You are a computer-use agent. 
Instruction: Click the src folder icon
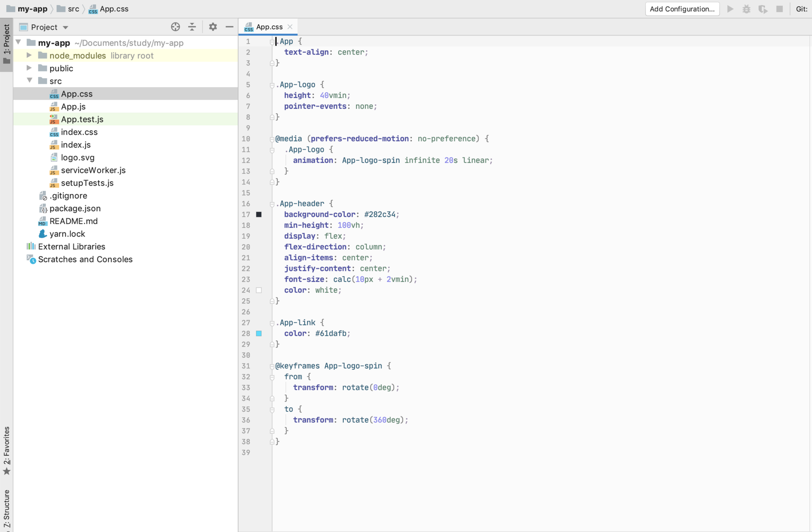pyautogui.click(x=42, y=81)
